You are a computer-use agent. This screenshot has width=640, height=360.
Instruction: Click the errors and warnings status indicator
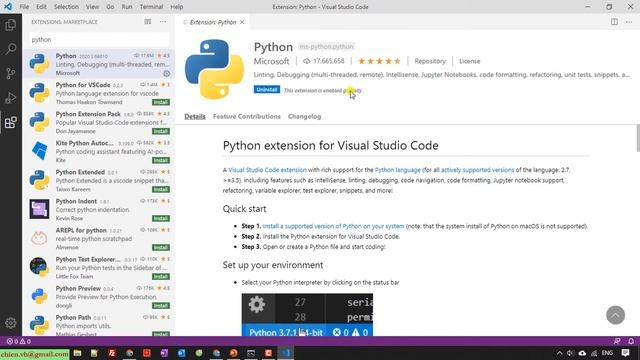[x=19, y=341]
